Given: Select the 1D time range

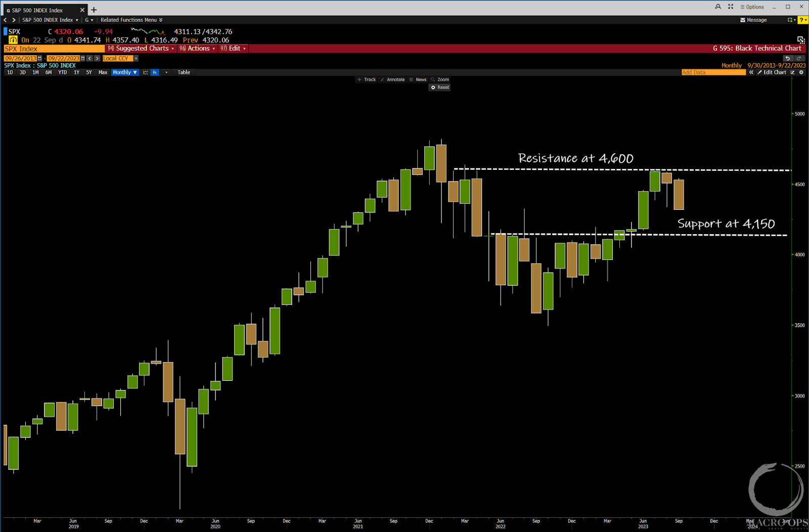Looking at the screenshot, I should (10, 72).
